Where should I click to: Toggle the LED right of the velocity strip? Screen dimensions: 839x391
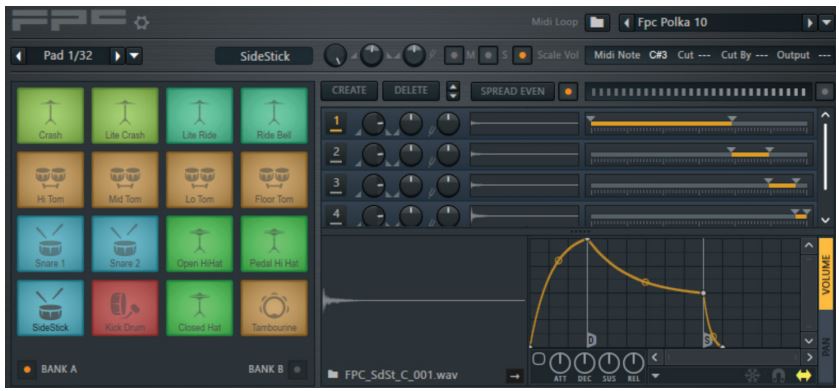point(824,91)
